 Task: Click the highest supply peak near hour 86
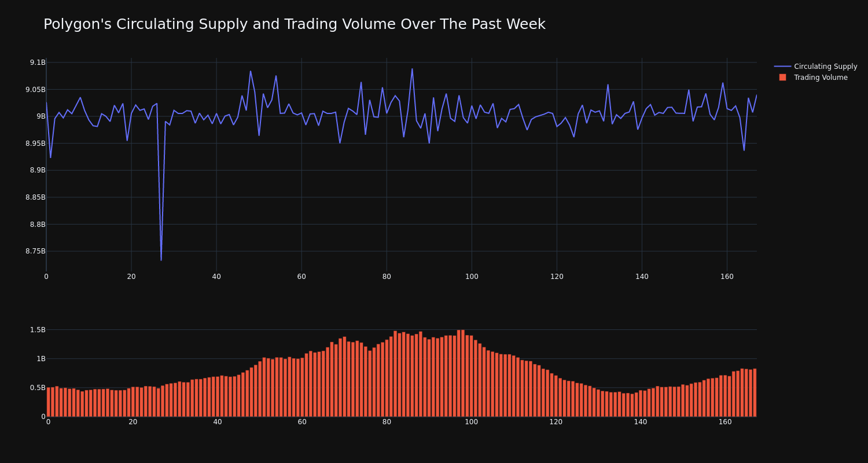pos(412,69)
